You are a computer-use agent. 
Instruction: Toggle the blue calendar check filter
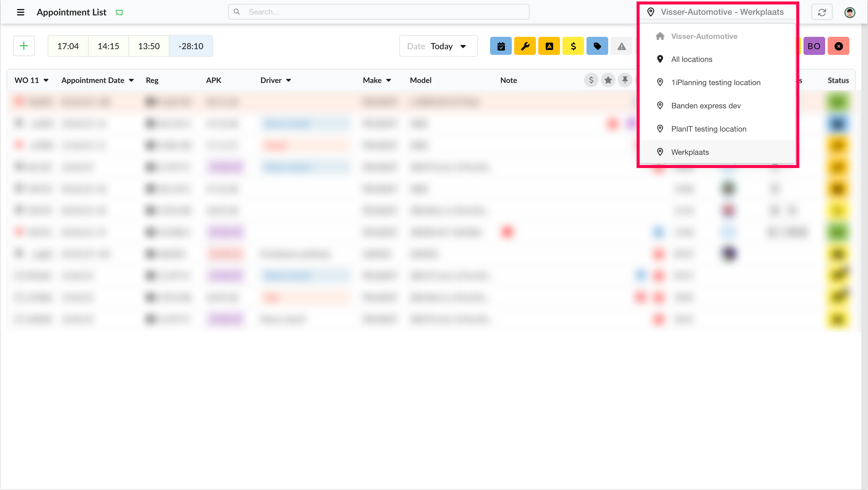point(501,46)
